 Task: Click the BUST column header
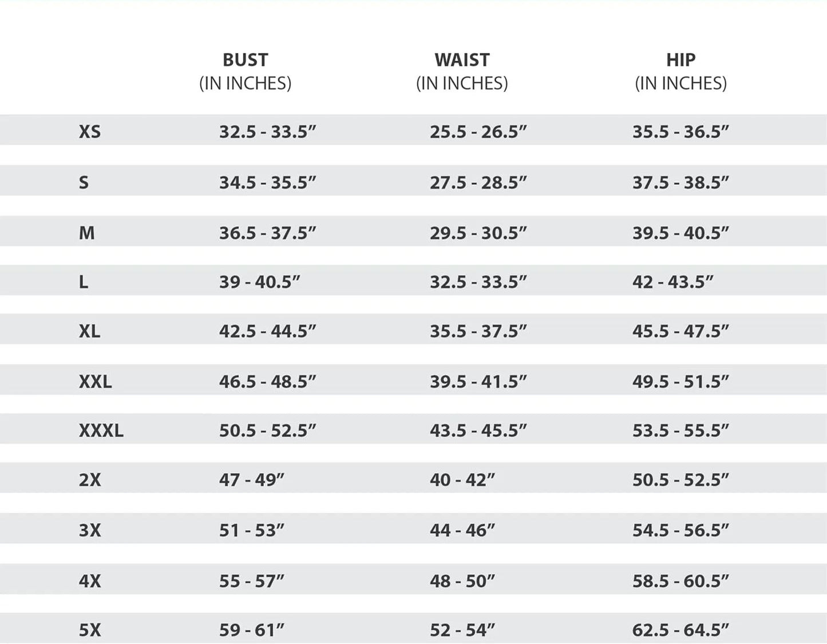tap(245, 60)
